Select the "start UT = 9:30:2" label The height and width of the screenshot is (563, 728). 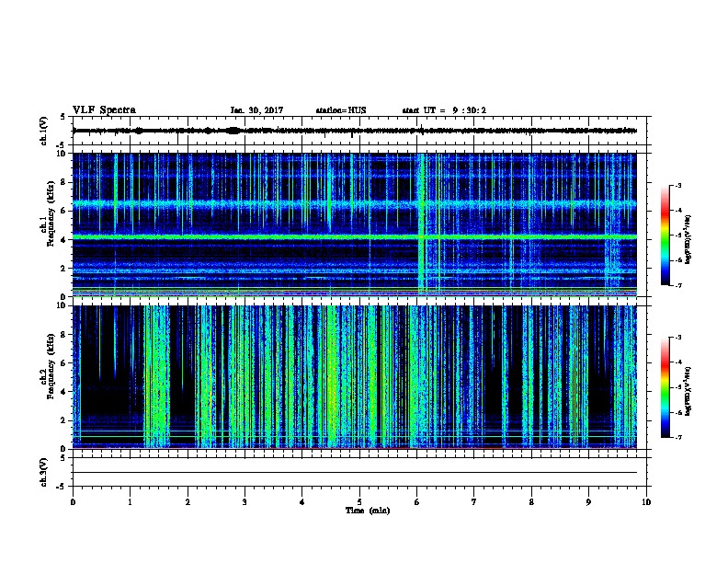tap(444, 110)
